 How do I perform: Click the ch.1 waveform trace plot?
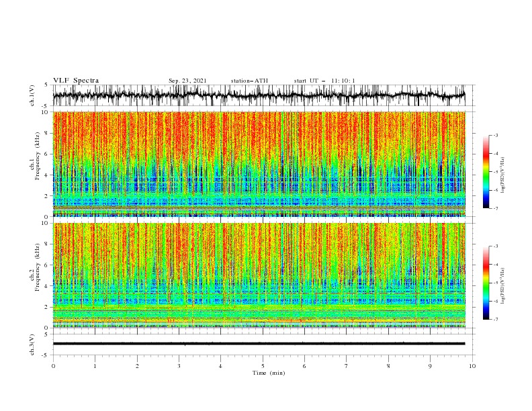[259, 95]
